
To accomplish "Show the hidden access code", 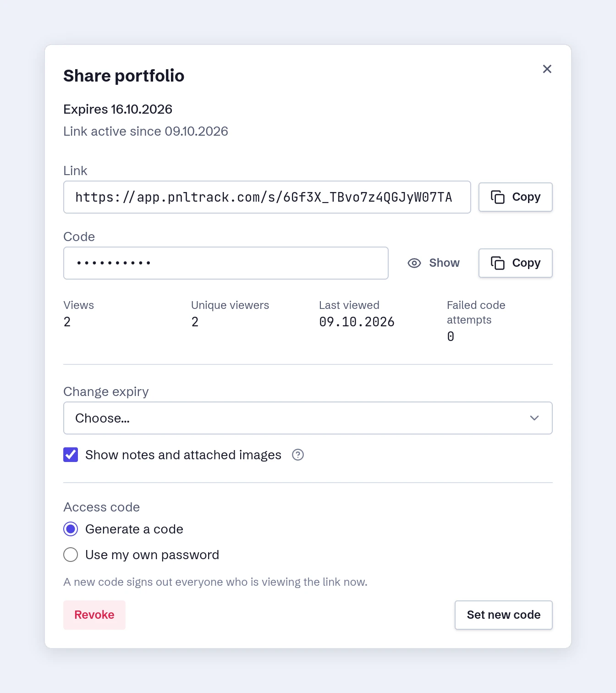I will click(434, 263).
